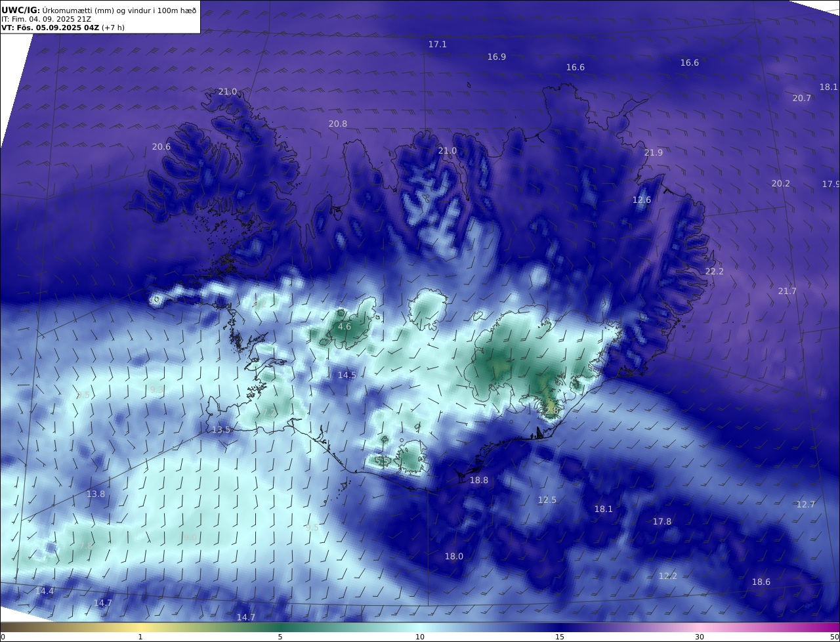Click the colorbar tick label 1

point(140,637)
